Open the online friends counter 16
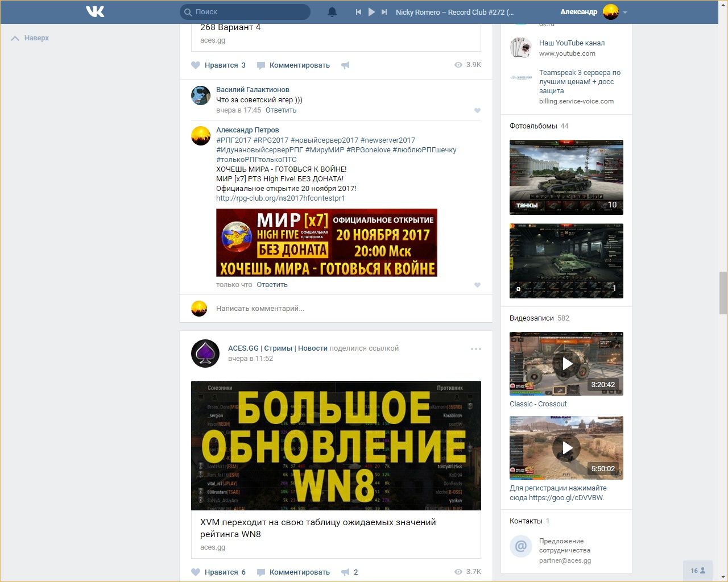 (x=698, y=571)
